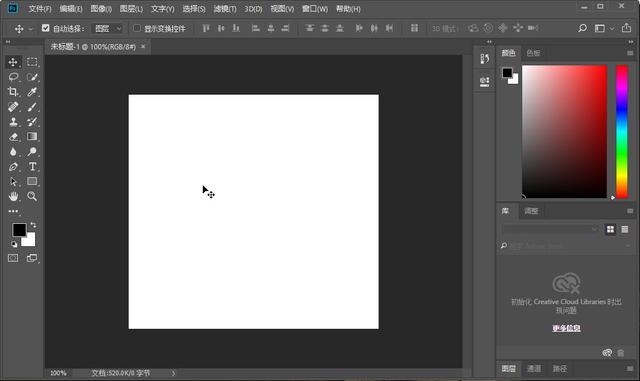
Task: Toggle show transform controls (显示变换控件) checkbox
Action: (137, 28)
